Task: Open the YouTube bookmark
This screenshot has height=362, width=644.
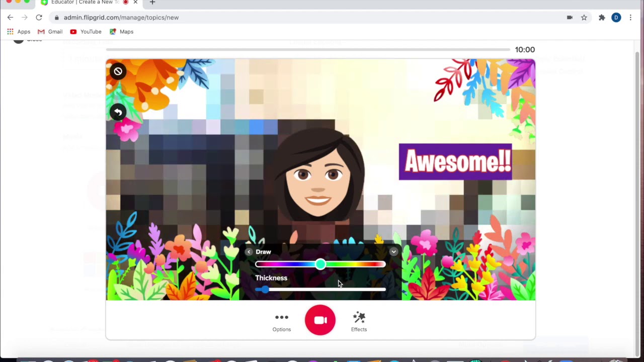Action: [x=86, y=32]
